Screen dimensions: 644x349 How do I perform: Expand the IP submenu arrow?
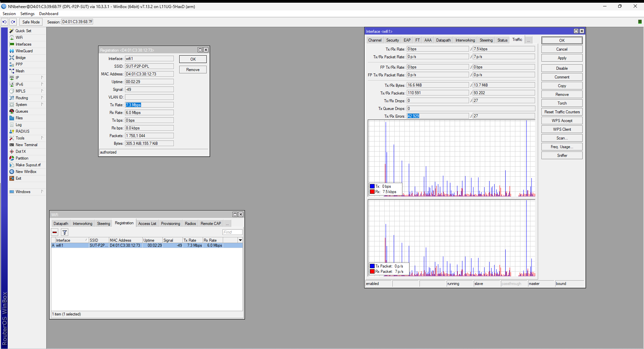(x=42, y=78)
